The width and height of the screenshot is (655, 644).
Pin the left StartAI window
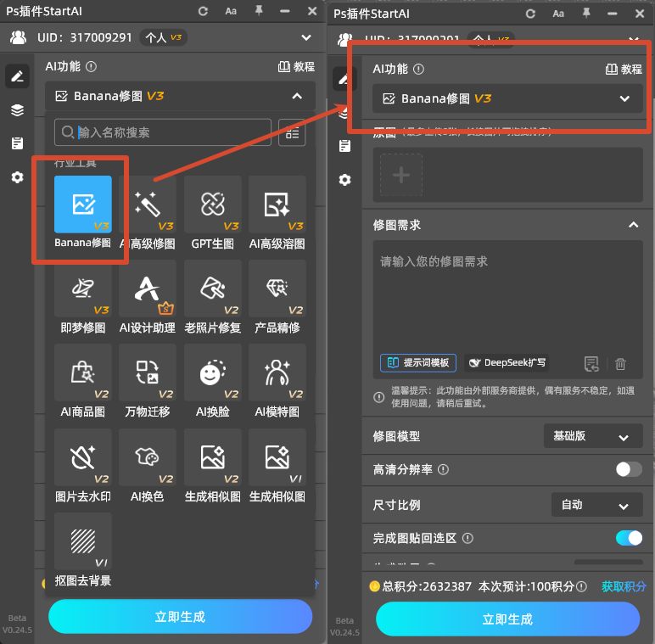pyautogui.click(x=259, y=11)
